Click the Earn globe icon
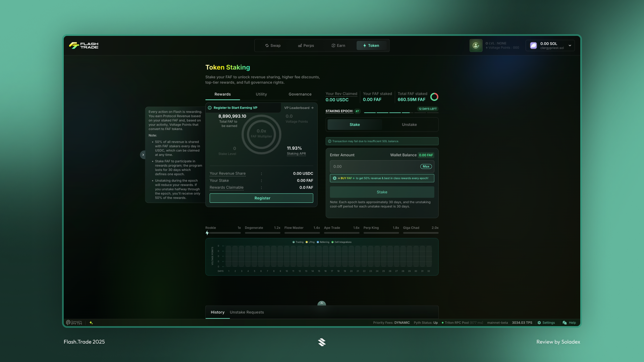Screen dimensions: 644x362 tap(333, 45)
